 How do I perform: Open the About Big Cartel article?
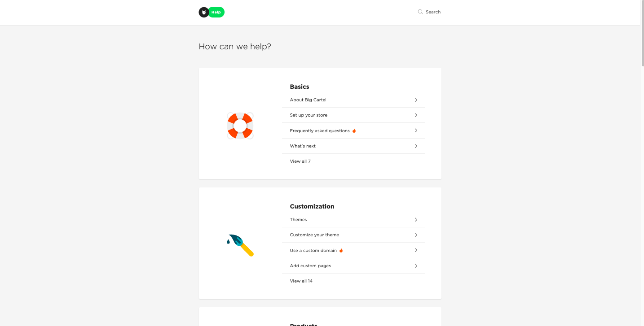tap(308, 100)
